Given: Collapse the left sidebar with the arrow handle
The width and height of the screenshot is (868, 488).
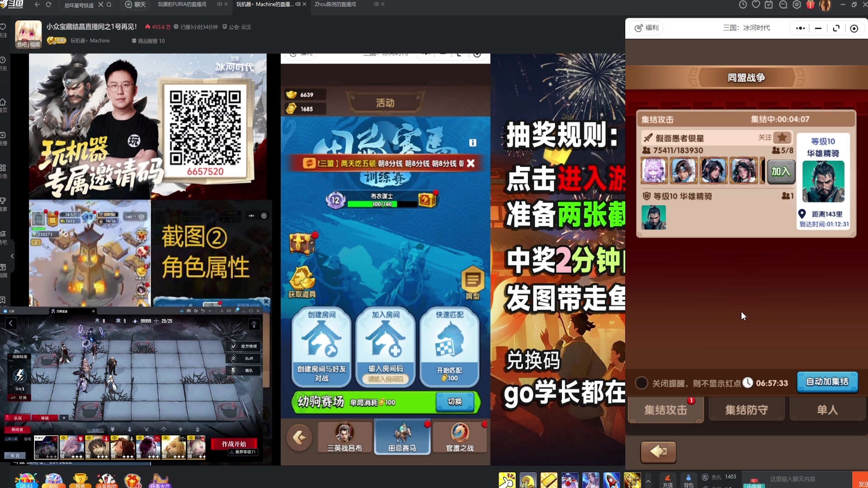Looking at the screenshot, I should click(12, 256).
